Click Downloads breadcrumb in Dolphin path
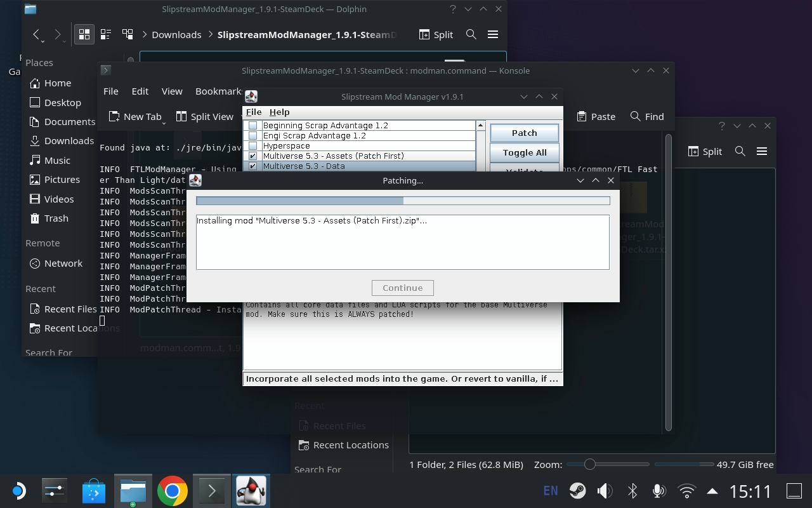 coord(176,34)
